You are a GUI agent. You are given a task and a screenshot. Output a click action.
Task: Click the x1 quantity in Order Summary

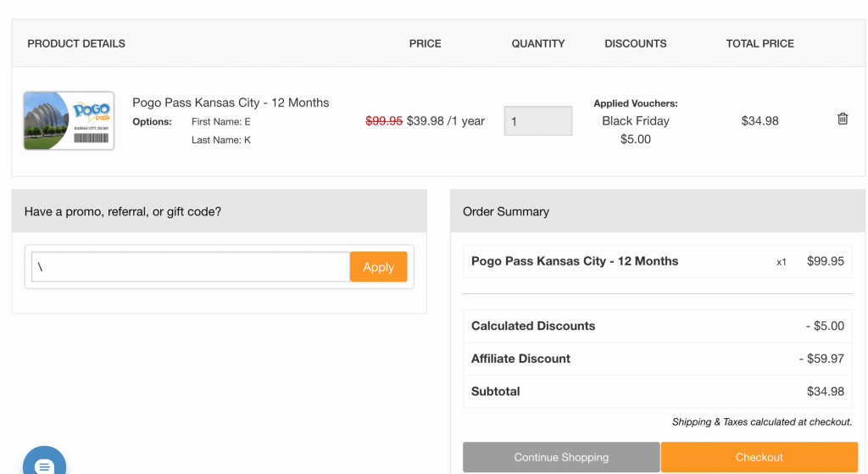coord(781,262)
